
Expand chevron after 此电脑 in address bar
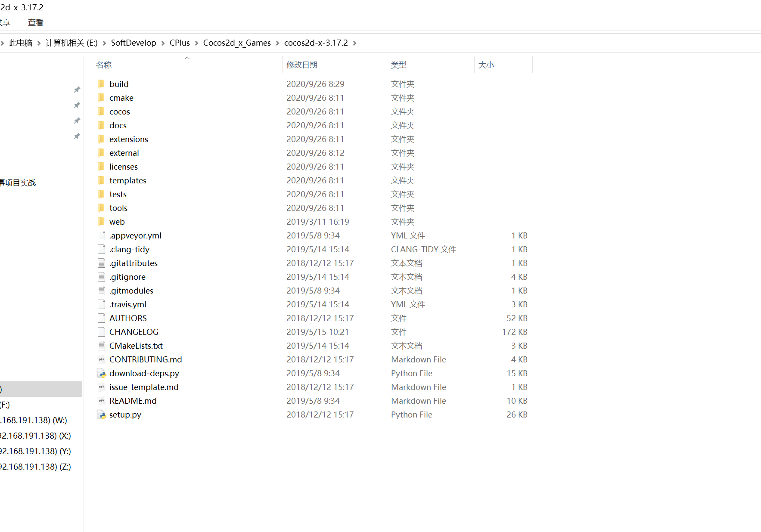pos(39,43)
